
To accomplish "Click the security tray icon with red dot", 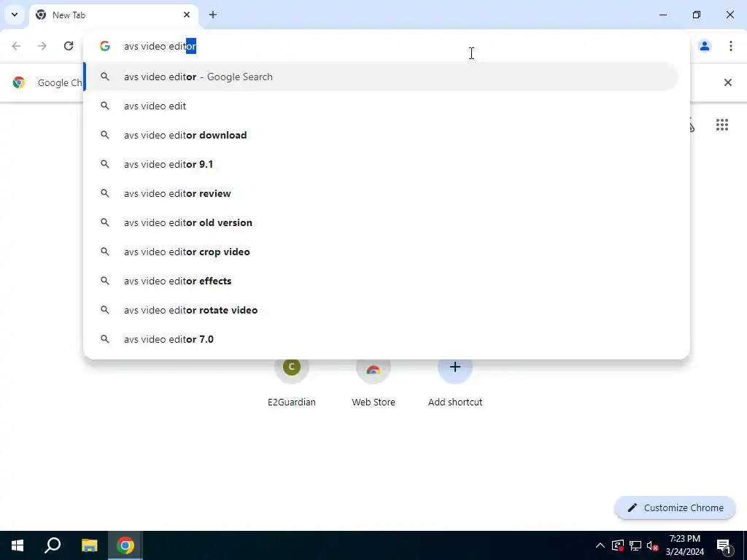I will click(x=618, y=545).
